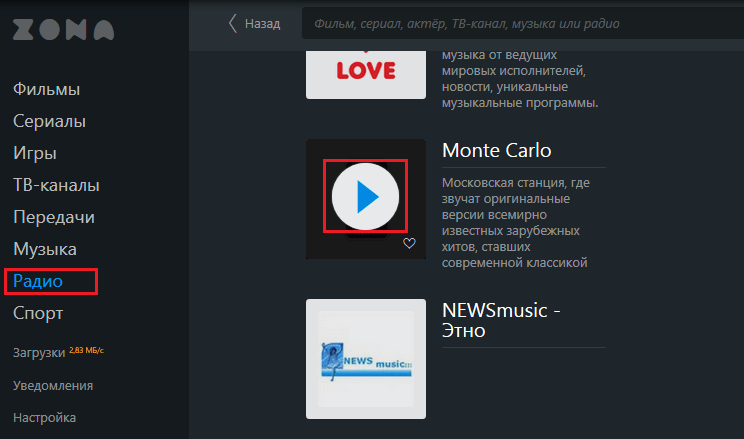Open the Фильмы section
Image resolution: width=744 pixels, height=439 pixels.
46,89
